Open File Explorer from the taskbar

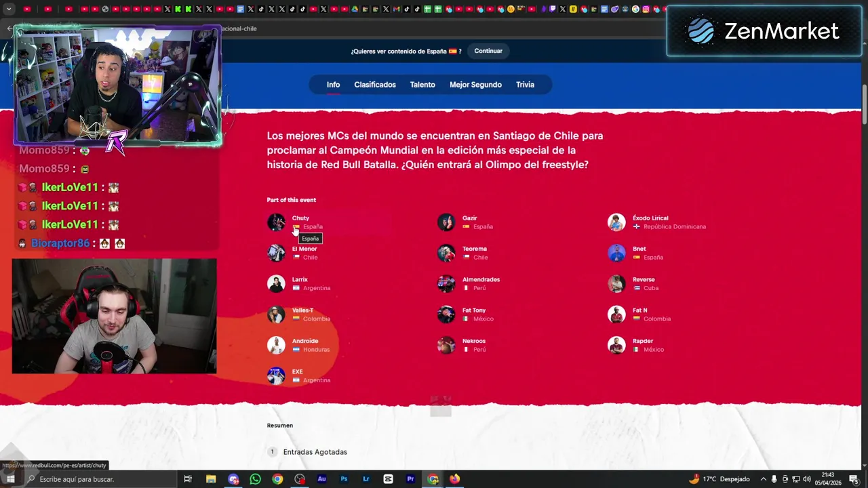coord(211,479)
